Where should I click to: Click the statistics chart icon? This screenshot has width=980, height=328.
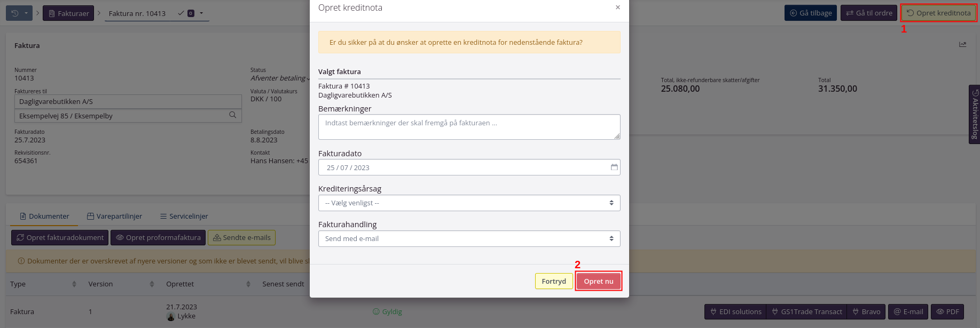962,45
